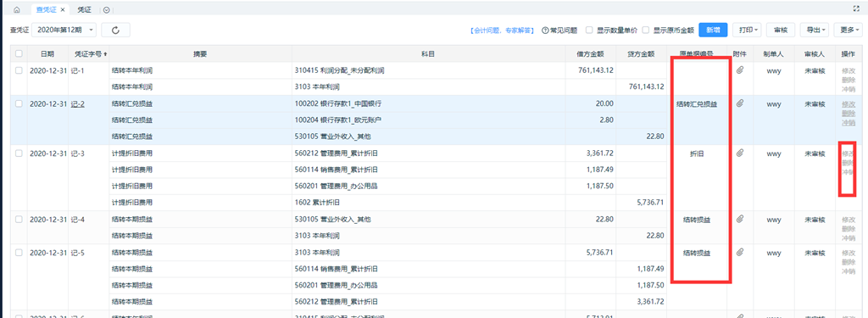Enable 显示原币金额 checkbox
This screenshot has width=868, height=318.
(646, 30)
